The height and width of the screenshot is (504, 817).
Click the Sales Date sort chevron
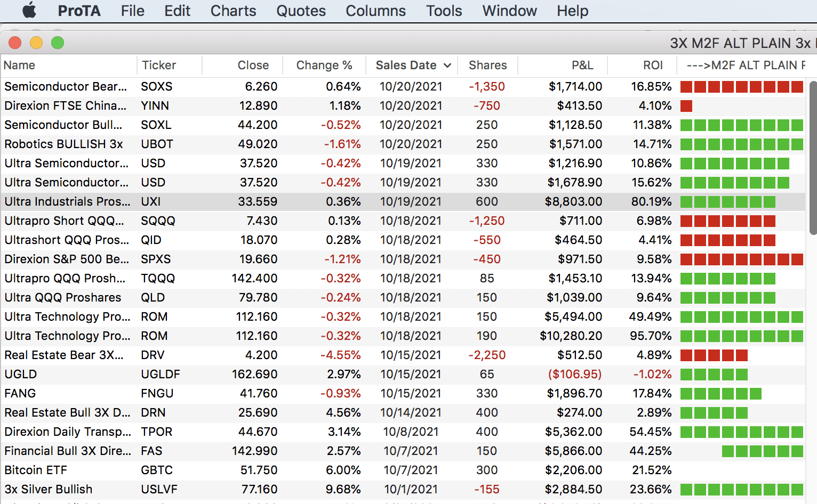coord(447,66)
